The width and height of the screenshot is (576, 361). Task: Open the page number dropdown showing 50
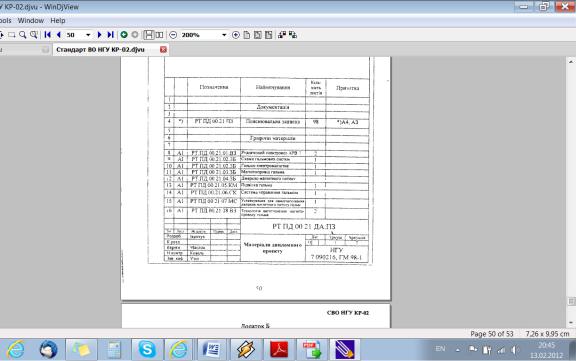88,35
